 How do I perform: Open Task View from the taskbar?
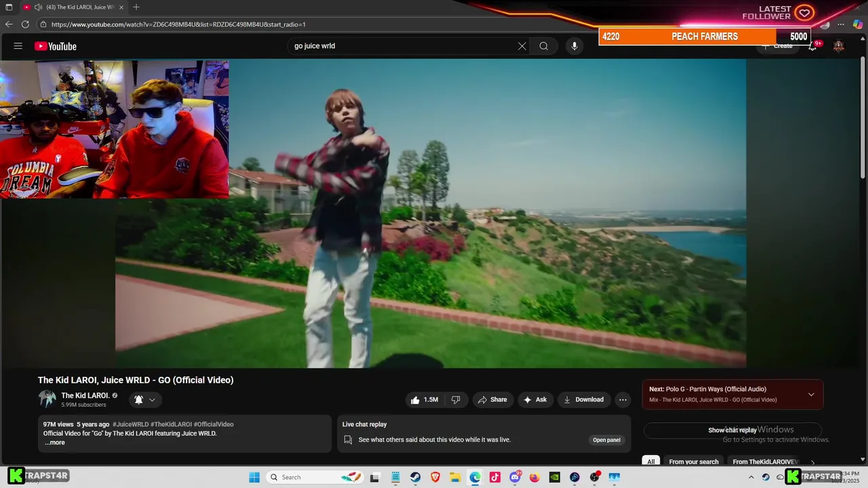coord(374,477)
